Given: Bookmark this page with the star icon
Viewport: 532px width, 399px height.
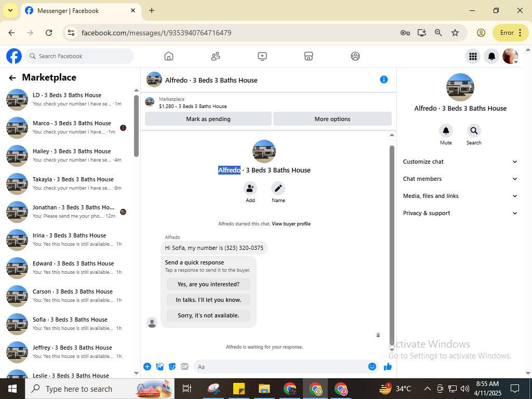Looking at the screenshot, I should (455, 33).
